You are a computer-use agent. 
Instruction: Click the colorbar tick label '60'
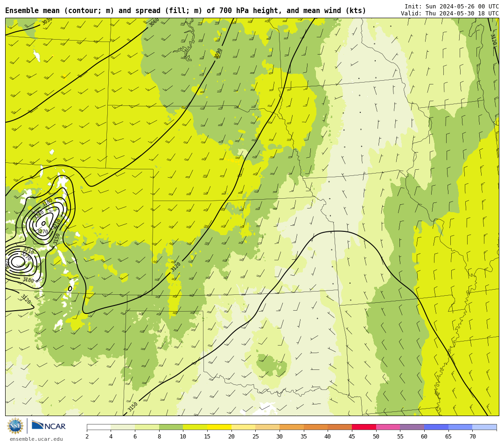424,436
